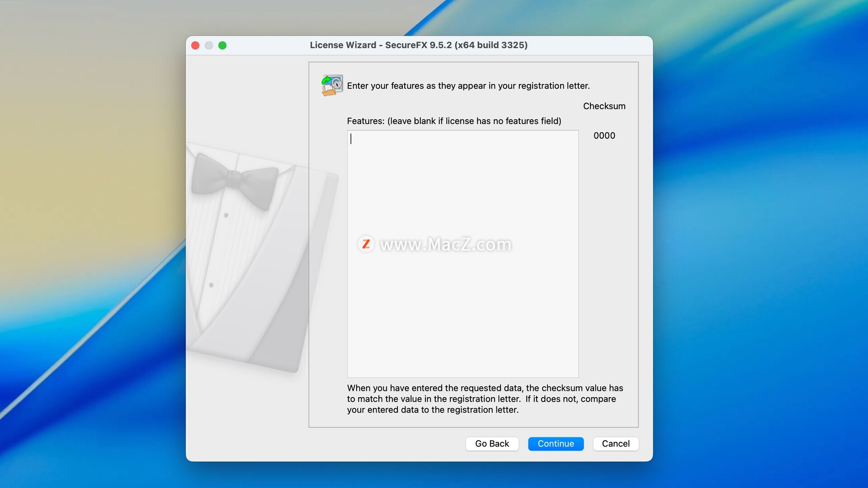Focus the Features text area

point(462,254)
